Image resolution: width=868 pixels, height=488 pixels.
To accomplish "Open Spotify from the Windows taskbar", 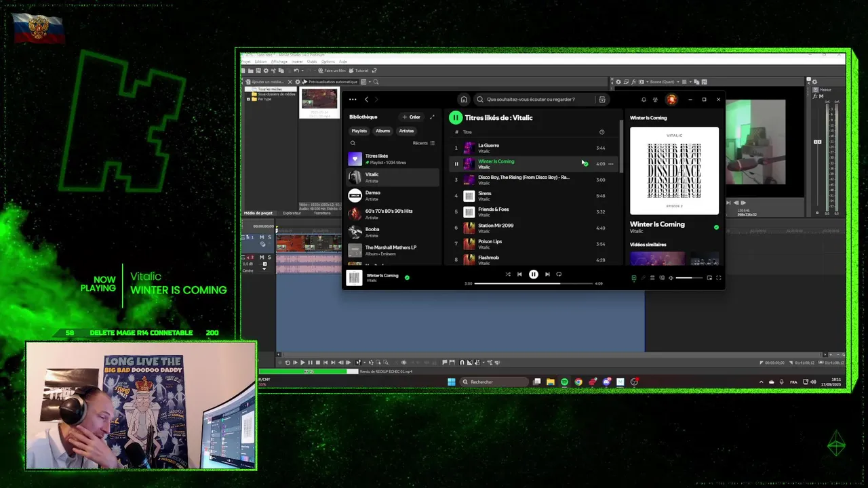I will pos(564,382).
